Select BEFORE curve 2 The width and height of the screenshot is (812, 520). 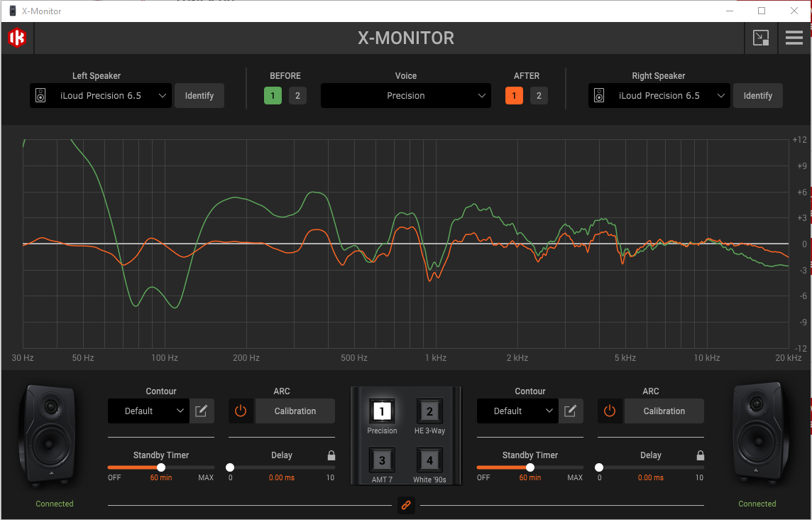(298, 95)
